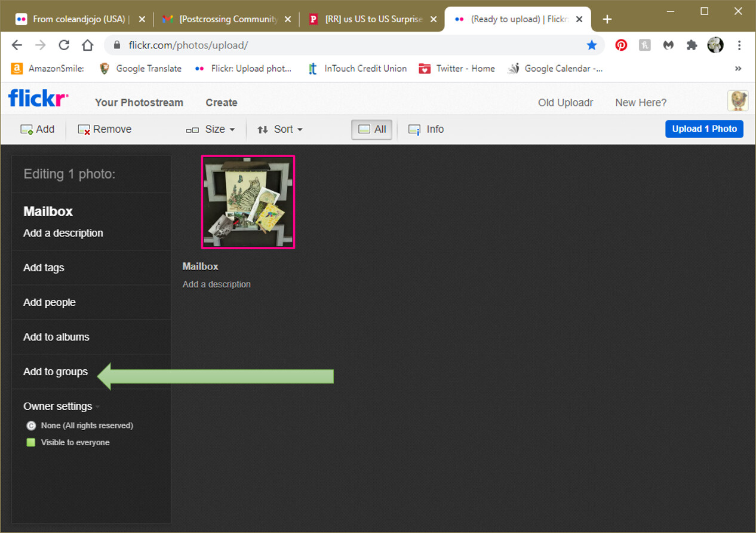Viewport: 756px width, 533px height.
Task: Open the Sort dropdown
Action: pyautogui.click(x=279, y=130)
